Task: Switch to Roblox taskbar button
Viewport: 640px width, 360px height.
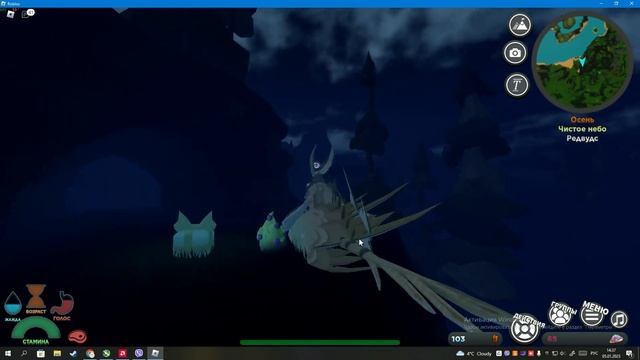Action: [155, 353]
